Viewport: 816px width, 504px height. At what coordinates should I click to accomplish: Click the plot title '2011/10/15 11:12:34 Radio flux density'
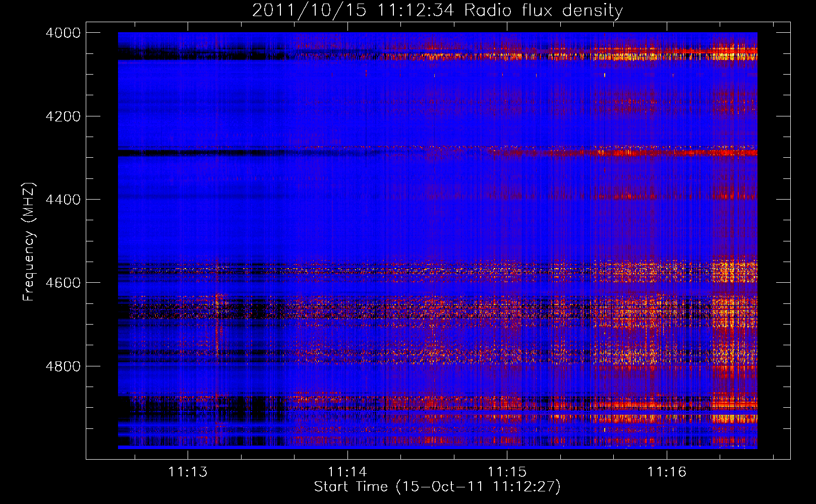tap(437, 11)
